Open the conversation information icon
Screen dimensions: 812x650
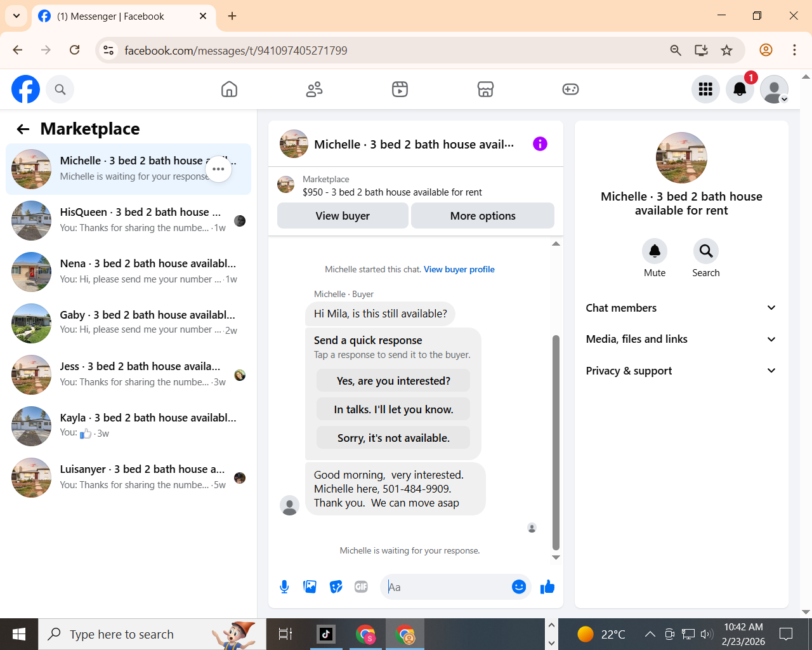[x=540, y=144]
